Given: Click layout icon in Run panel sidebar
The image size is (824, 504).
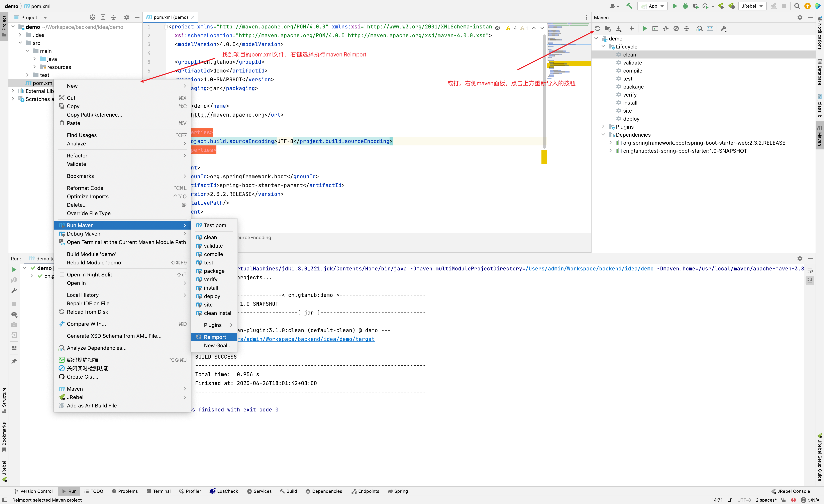Looking at the screenshot, I should [x=14, y=348].
